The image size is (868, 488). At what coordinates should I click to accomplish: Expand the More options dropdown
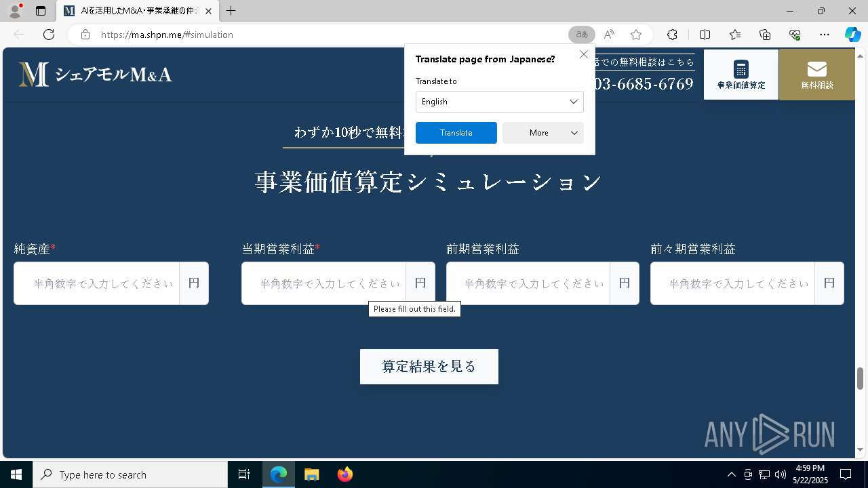point(542,133)
